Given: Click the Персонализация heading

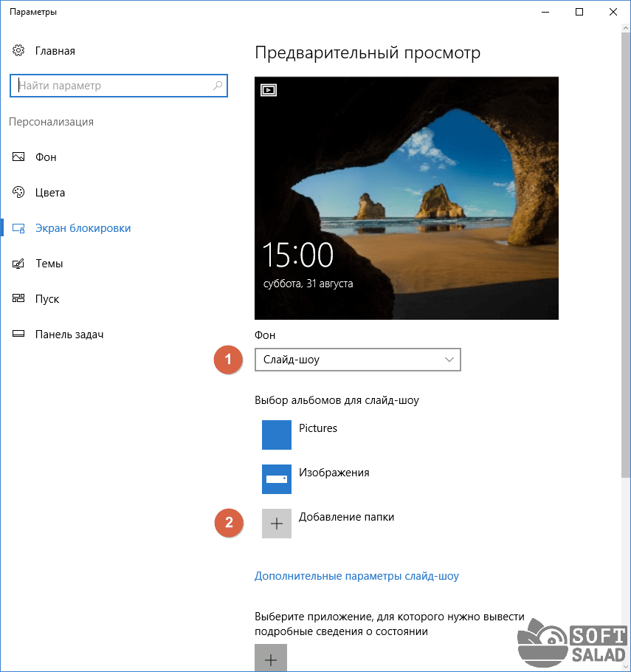Looking at the screenshot, I should (x=52, y=122).
